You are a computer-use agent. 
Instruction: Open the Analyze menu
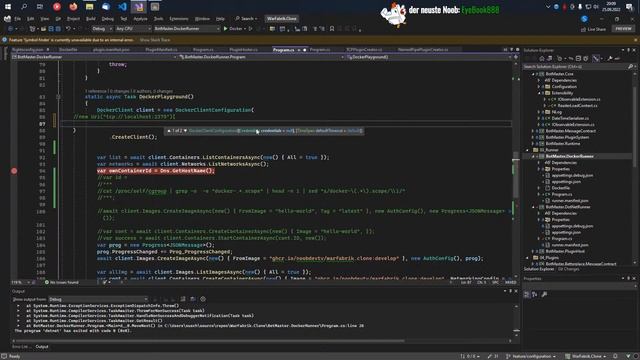[140, 19]
